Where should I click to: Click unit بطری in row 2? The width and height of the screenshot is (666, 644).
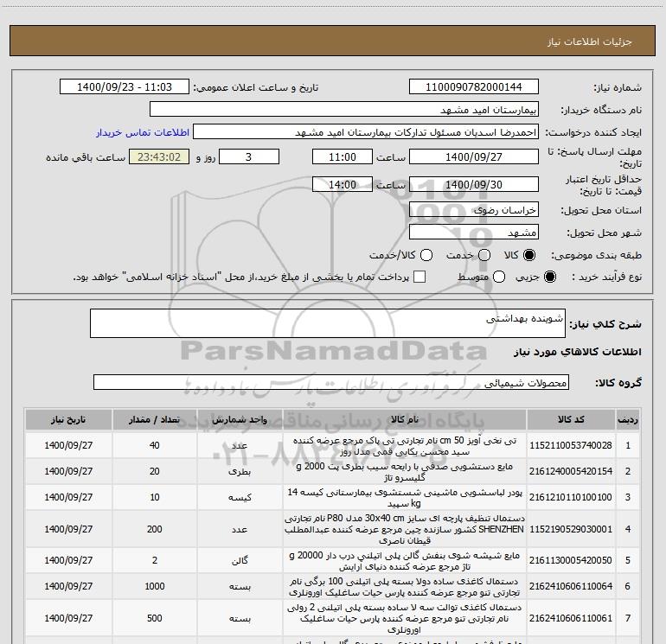click(240, 472)
